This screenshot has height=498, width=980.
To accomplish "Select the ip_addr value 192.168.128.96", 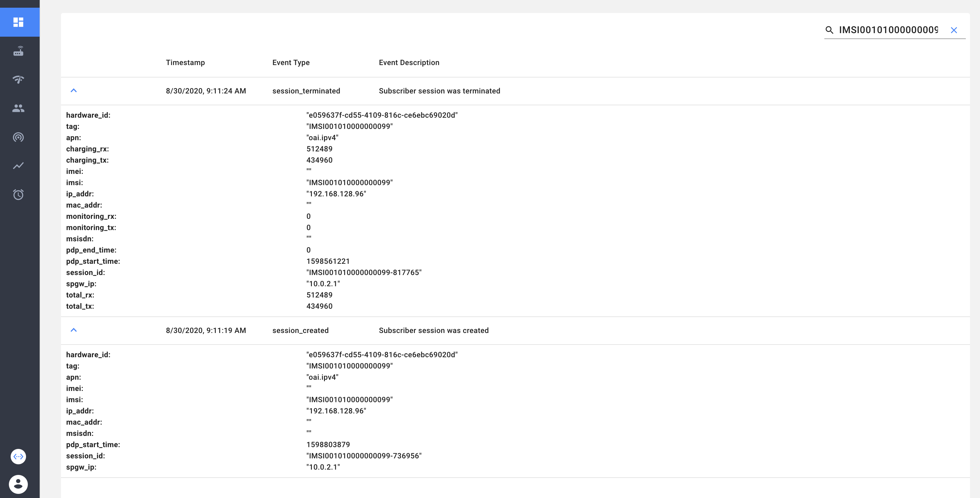I will point(336,193).
